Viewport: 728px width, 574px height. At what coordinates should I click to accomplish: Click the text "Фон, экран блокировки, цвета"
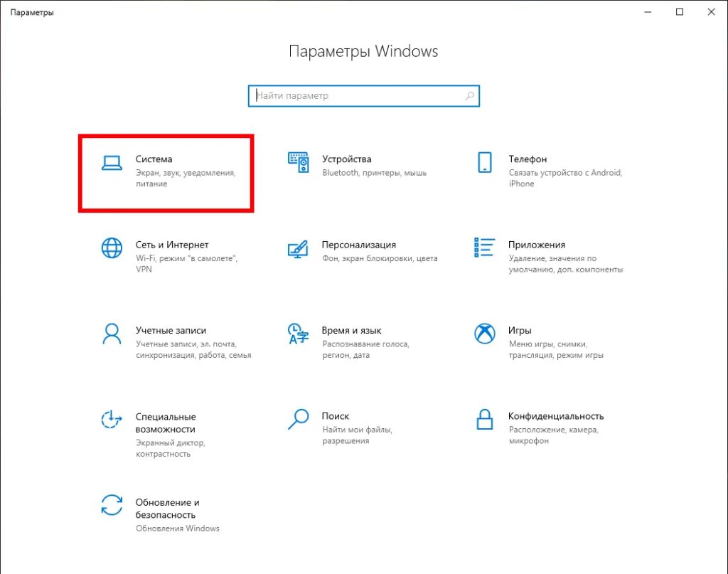(x=380, y=258)
